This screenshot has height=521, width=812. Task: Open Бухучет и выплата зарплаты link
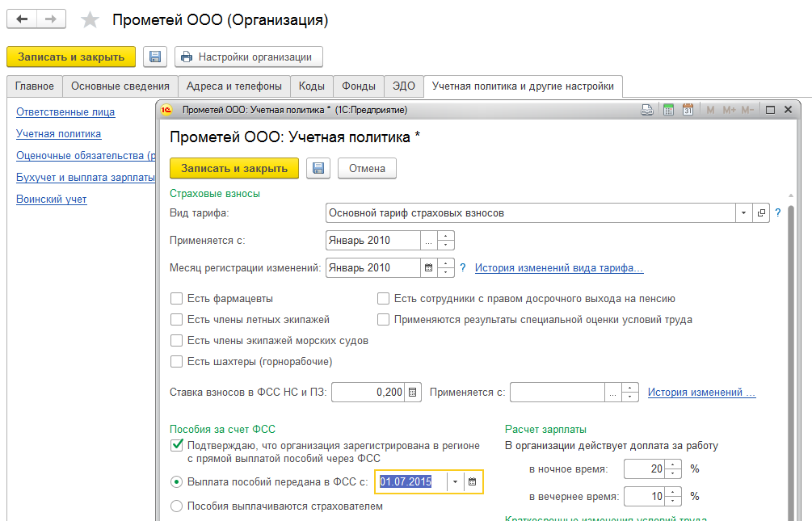point(86,177)
